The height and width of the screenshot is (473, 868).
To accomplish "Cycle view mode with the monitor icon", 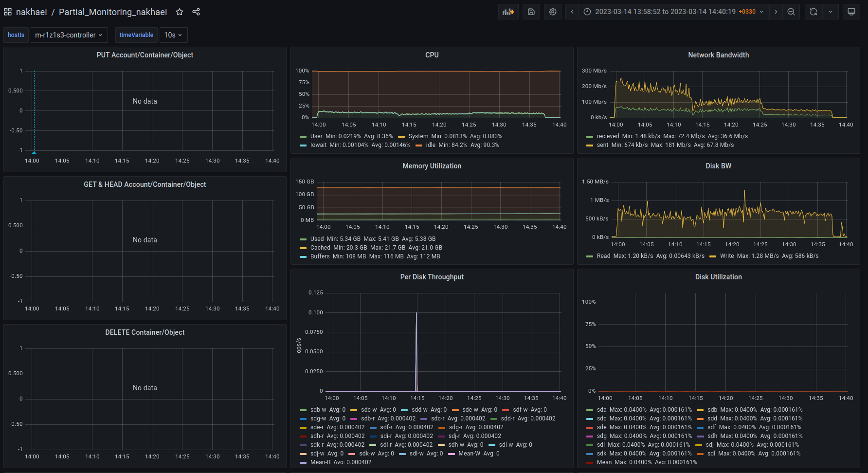I will coord(851,12).
